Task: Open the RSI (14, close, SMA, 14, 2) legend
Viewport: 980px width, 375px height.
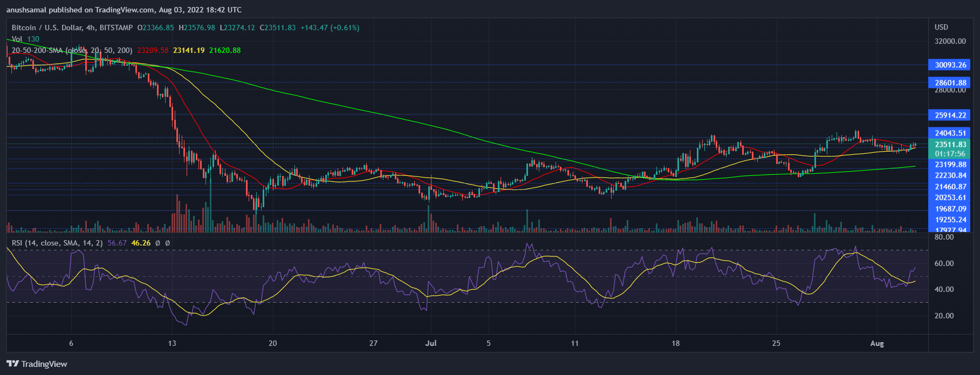Action: pyautogui.click(x=57, y=243)
